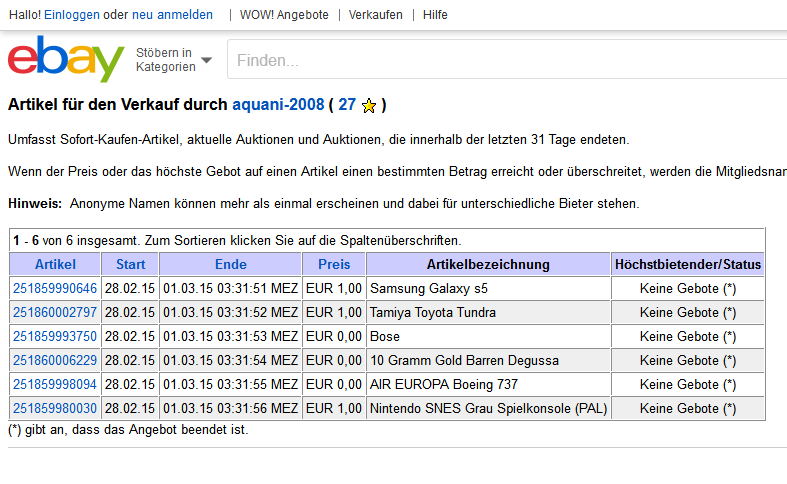The height and width of the screenshot is (484, 787).
Task: Click the Bose description cell
Action: click(488, 336)
